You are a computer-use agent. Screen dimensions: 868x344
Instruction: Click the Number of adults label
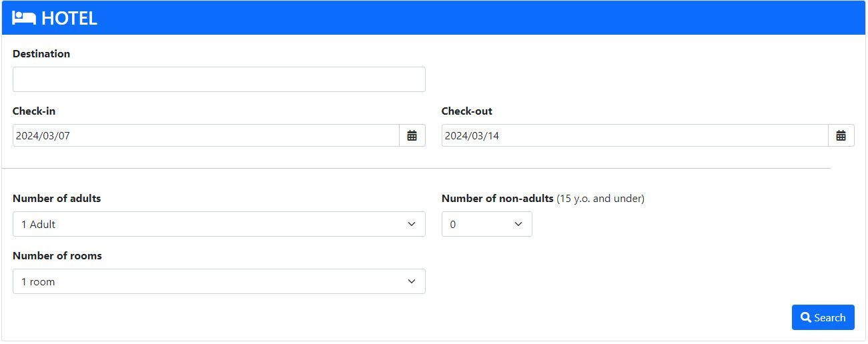click(57, 199)
